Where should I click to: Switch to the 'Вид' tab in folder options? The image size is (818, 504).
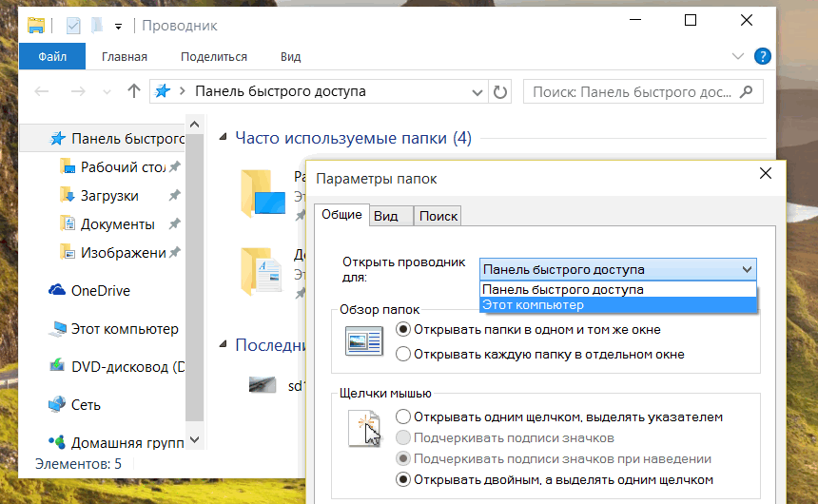tap(386, 216)
